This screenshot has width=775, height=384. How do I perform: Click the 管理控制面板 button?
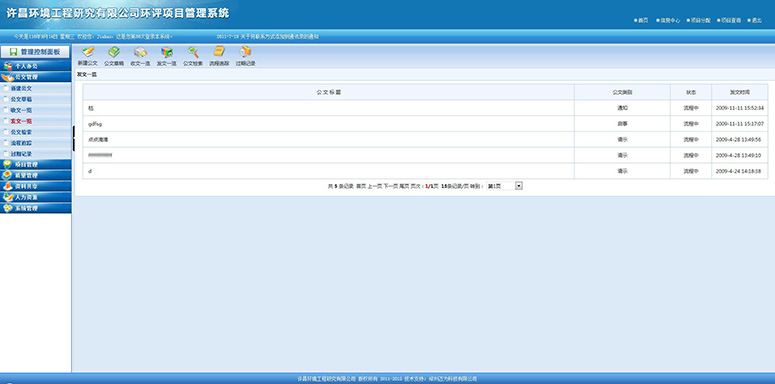(35, 52)
